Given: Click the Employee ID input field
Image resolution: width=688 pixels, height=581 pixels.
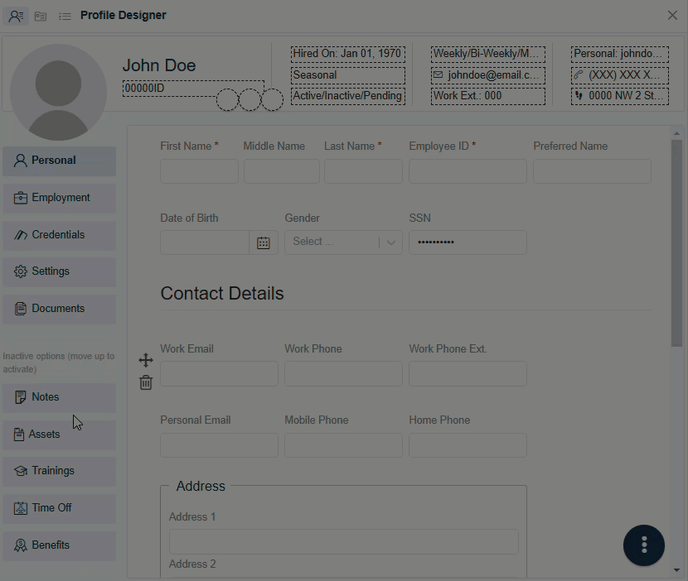Looking at the screenshot, I should (x=468, y=171).
